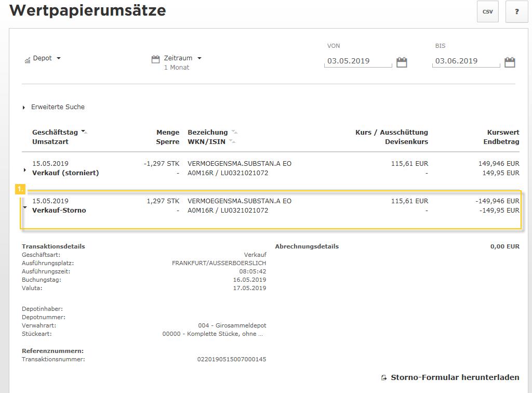Collapse the Verkauf-Storno transaction details
532x393 pixels.
pyautogui.click(x=24, y=207)
